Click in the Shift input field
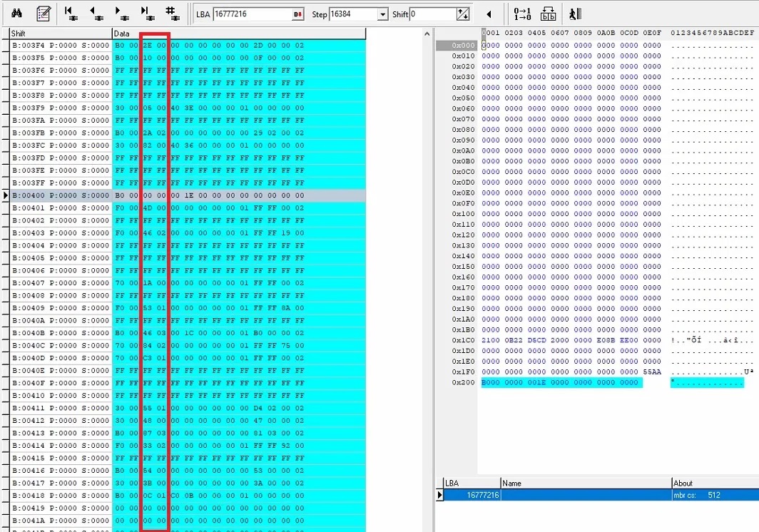The height and width of the screenshot is (532, 759). click(432, 14)
